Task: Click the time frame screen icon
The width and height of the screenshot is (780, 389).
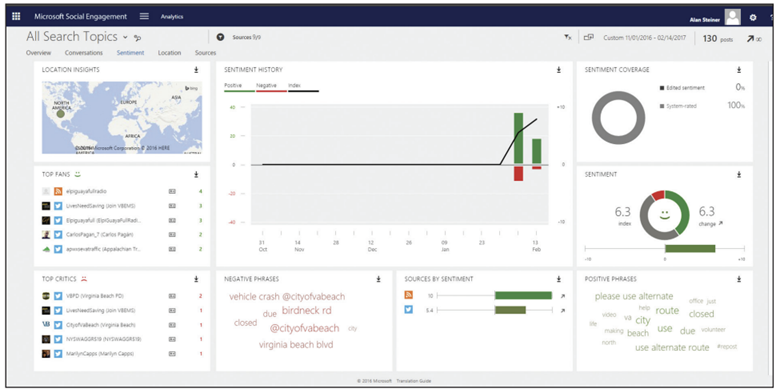Action: coord(589,37)
